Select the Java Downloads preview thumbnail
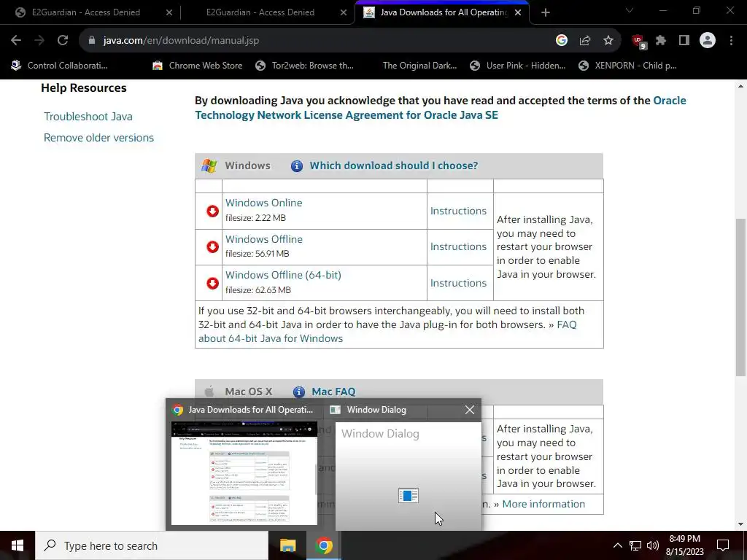Viewport: 747px width, 560px height. tap(244, 473)
